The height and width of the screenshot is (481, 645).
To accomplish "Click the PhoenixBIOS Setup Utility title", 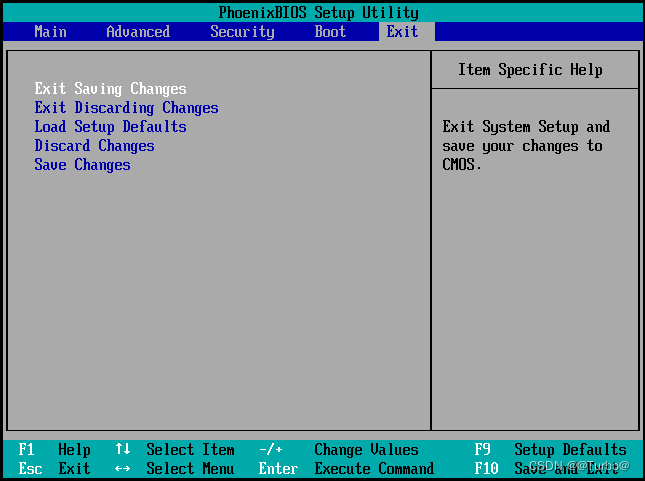I will pos(318,12).
